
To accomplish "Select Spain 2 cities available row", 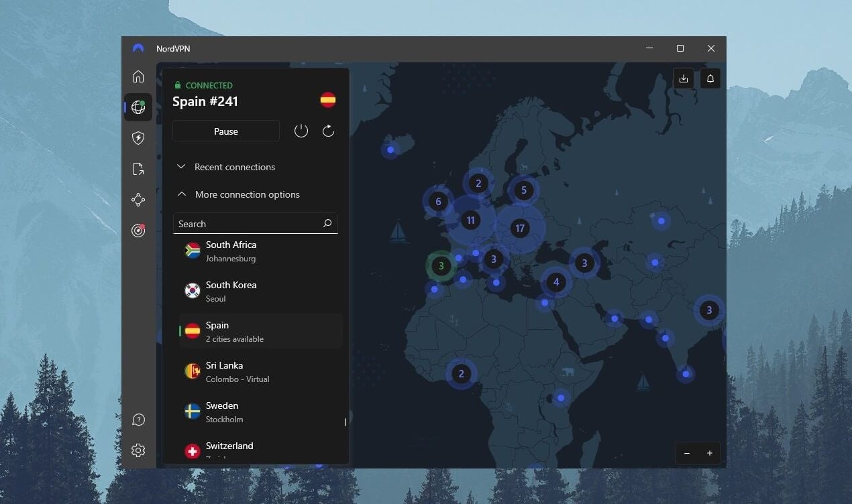I will (x=260, y=331).
